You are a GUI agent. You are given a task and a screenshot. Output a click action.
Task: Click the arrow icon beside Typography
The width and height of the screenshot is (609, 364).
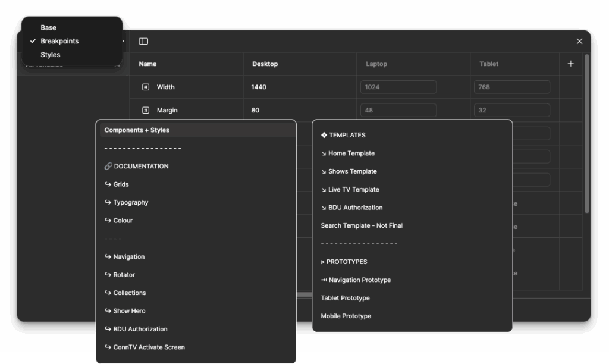[107, 202]
